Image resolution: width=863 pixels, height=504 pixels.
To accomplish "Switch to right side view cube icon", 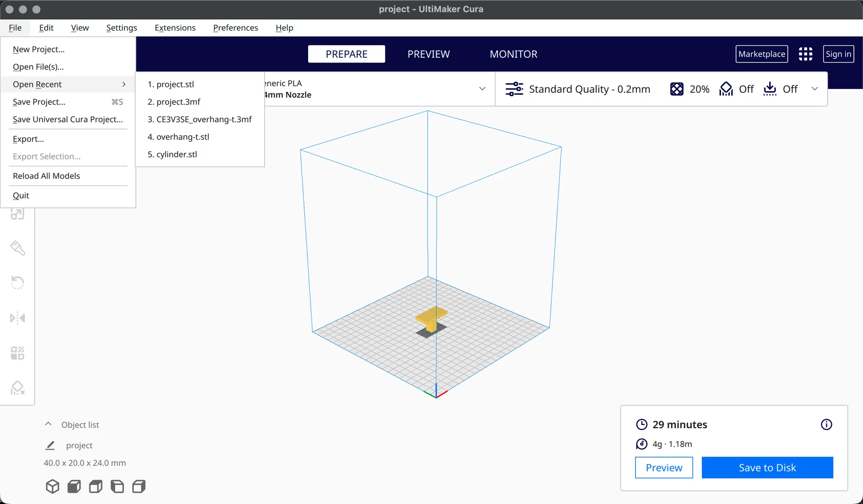I will tap(139, 486).
